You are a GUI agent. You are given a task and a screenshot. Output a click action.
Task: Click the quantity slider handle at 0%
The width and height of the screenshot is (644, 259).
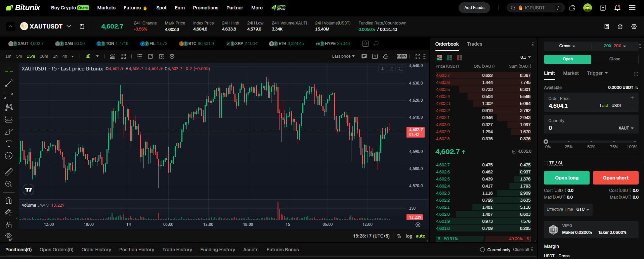pyautogui.click(x=546, y=142)
